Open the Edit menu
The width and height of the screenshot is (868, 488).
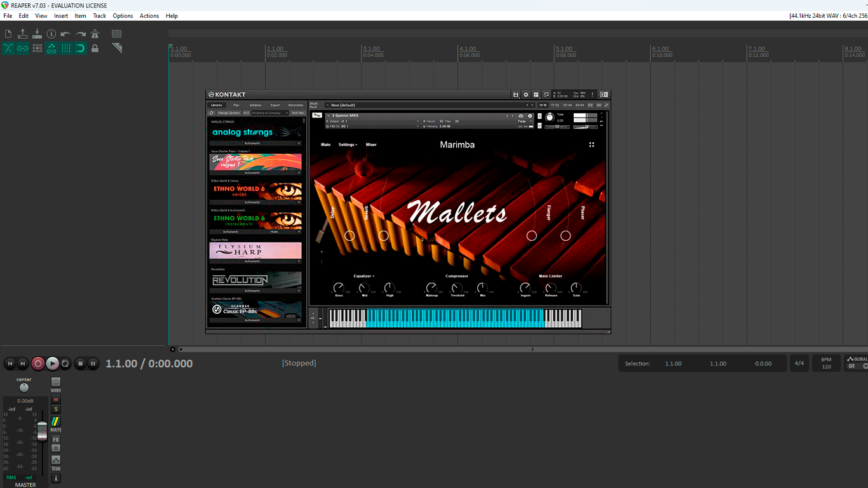tap(24, 16)
